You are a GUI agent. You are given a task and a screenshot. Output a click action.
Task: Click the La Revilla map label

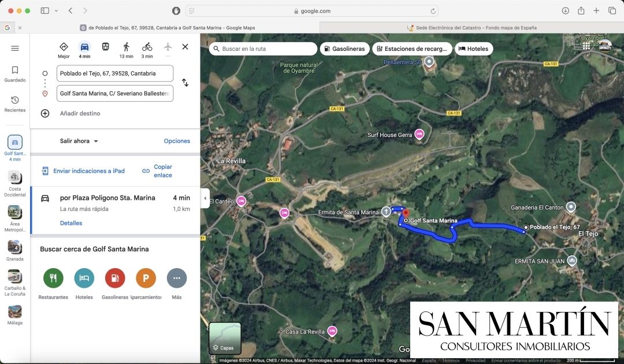click(x=231, y=161)
